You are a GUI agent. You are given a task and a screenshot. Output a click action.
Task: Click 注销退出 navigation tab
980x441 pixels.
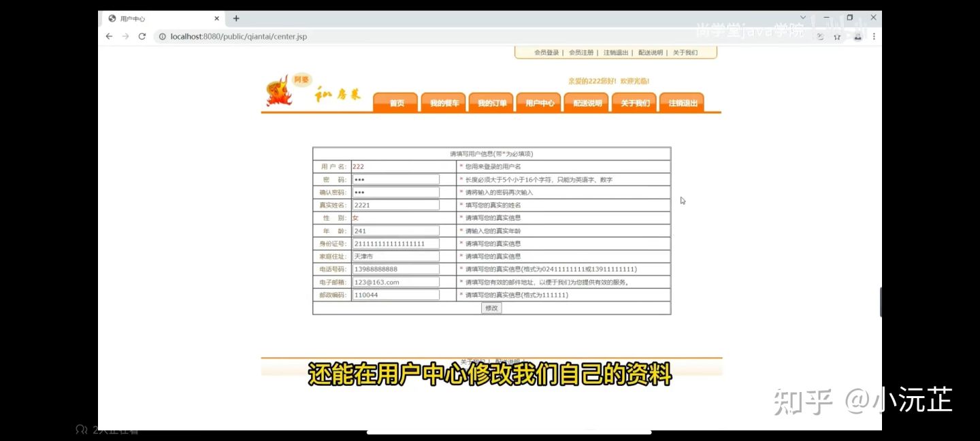pos(682,102)
